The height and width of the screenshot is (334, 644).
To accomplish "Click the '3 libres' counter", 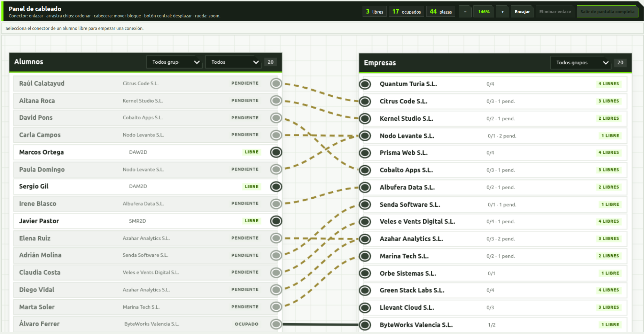I will (x=374, y=11).
